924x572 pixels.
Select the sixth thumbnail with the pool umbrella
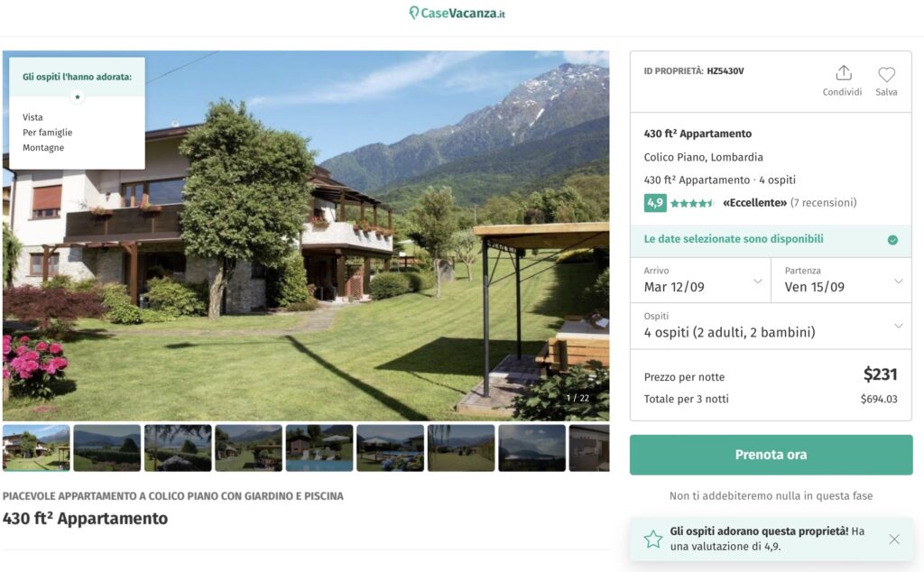[x=390, y=447]
